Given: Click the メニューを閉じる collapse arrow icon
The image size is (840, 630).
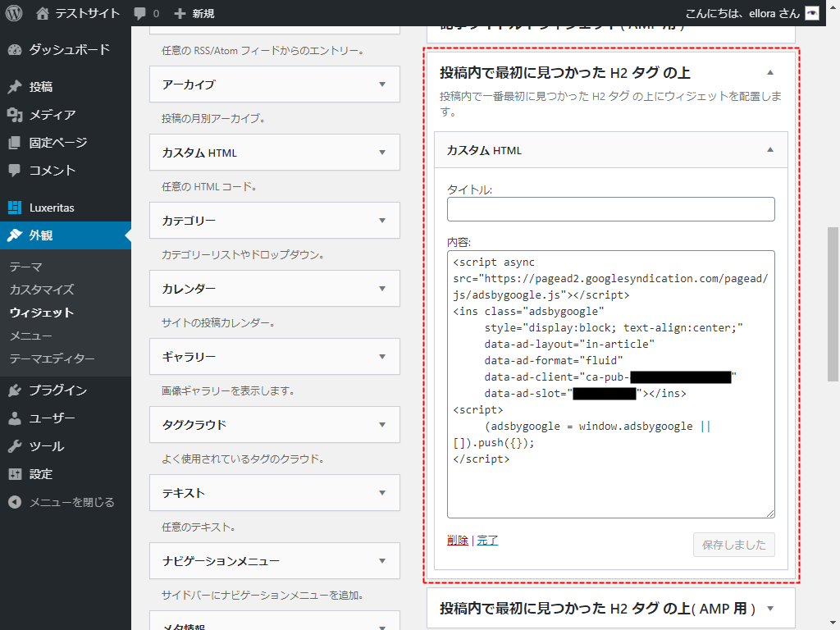Looking at the screenshot, I should 15,502.
